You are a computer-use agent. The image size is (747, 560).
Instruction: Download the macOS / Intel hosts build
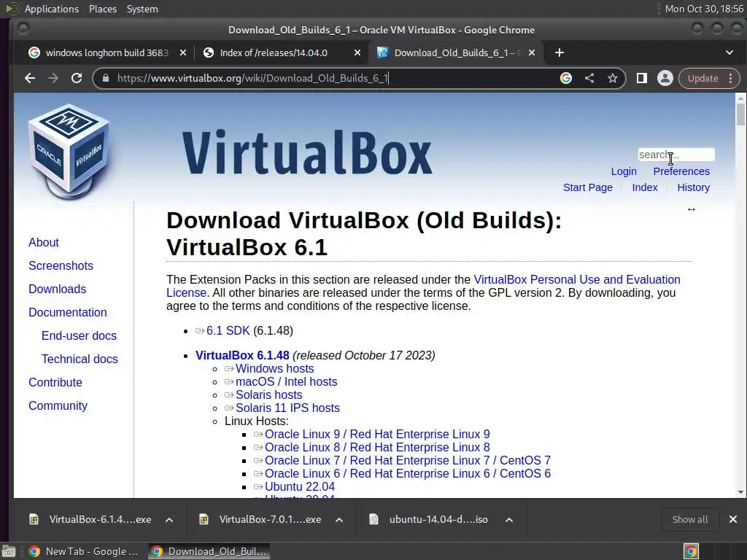coord(286,382)
